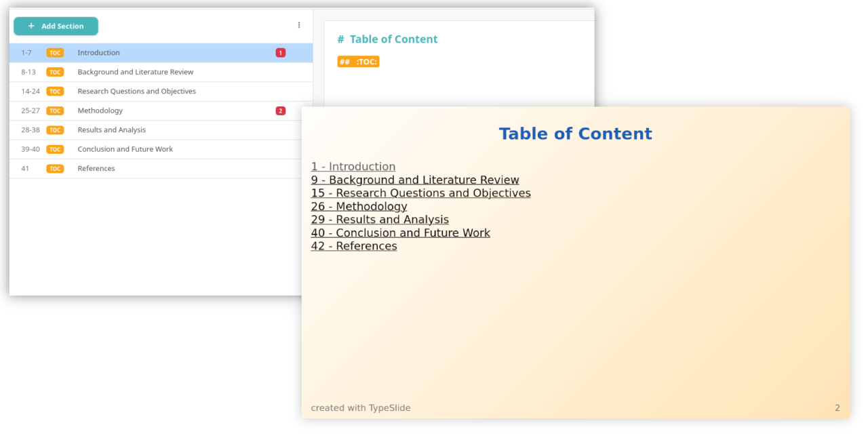Toggle TOC badge for Background and Literature Review
This screenshot has width=868, height=440.
coord(55,72)
